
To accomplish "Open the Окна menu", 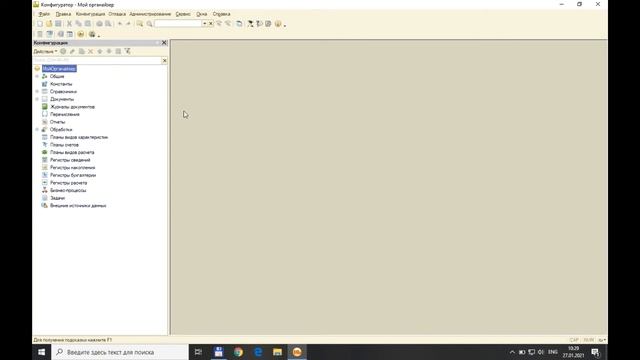I will point(202,14).
